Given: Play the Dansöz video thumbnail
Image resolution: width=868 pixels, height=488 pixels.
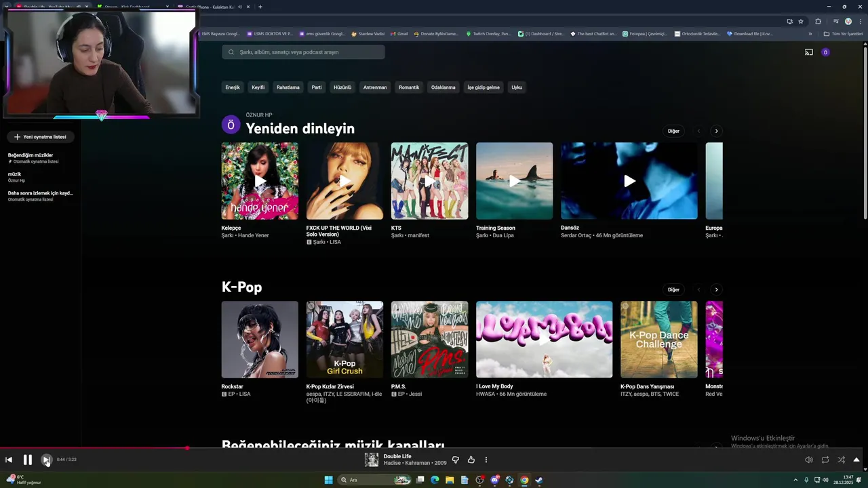Looking at the screenshot, I should coord(629,181).
